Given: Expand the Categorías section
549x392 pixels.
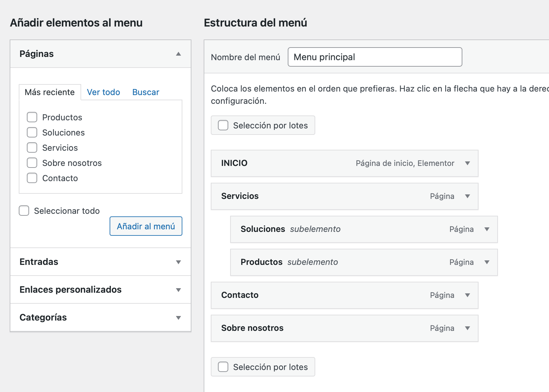Looking at the screenshot, I should click(x=178, y=318).
